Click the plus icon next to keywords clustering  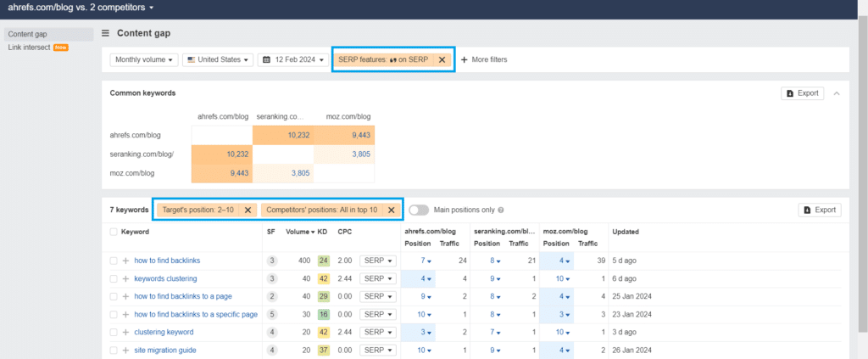click(x=125, y=278)
